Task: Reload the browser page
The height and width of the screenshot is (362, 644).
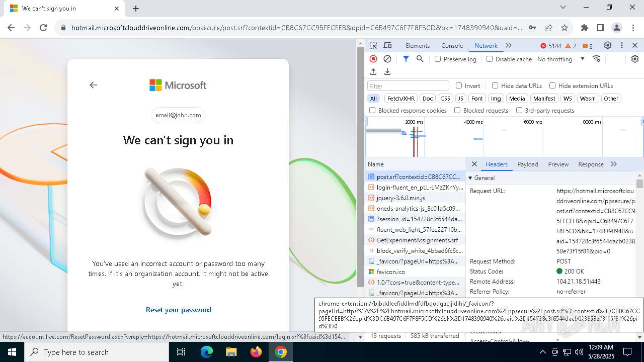Action: (43, 28)
